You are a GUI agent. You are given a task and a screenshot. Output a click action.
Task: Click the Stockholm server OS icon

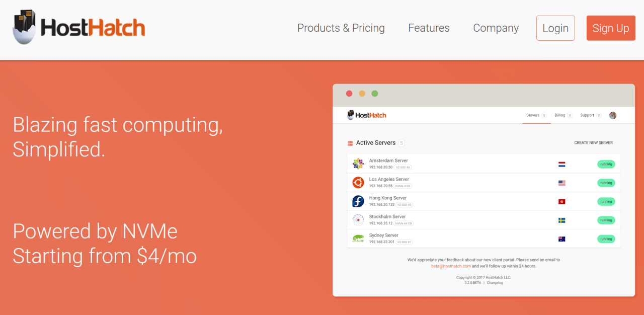click(x=358, y=220)
